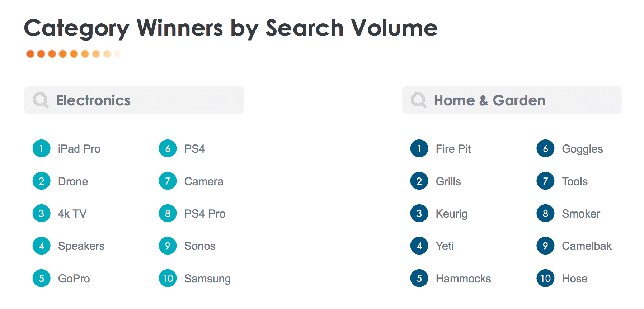Click the teal number 10 badge beside Samsung

[168, 278]
